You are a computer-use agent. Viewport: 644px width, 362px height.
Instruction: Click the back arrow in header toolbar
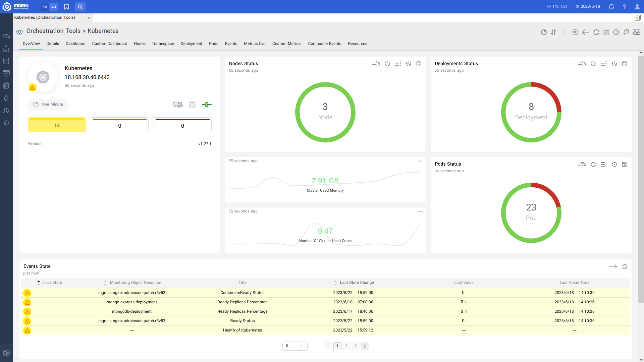click(585, 32)
